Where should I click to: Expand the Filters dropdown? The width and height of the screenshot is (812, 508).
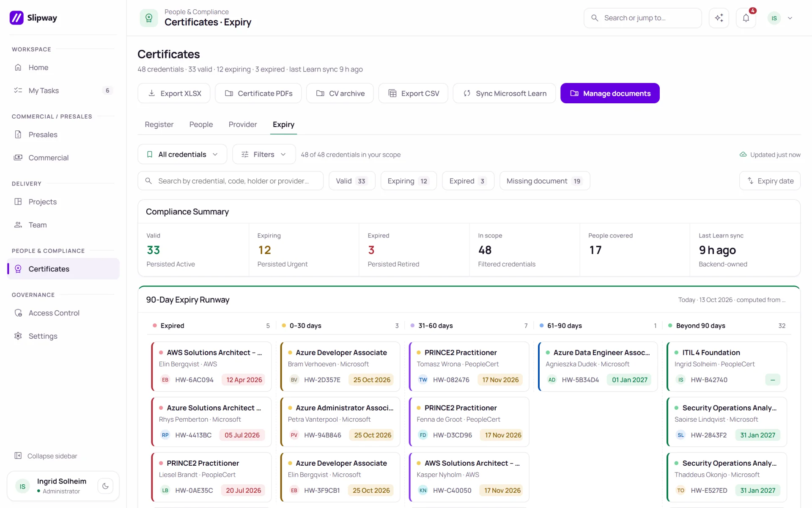point(264,155)
